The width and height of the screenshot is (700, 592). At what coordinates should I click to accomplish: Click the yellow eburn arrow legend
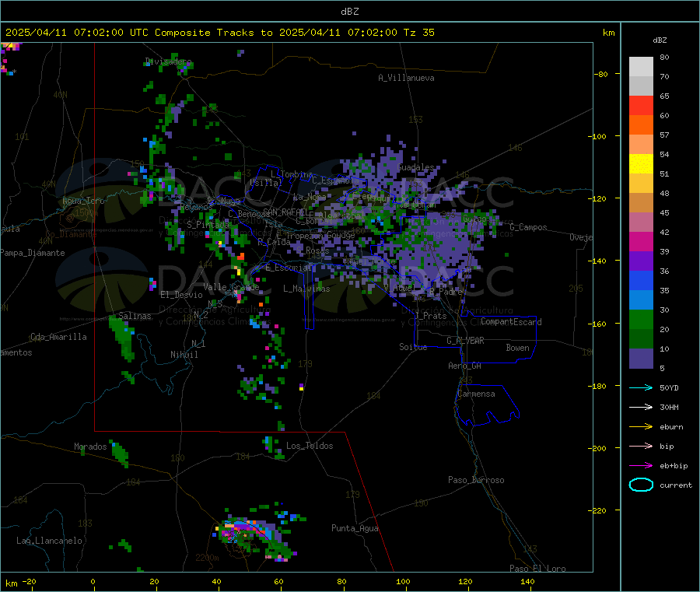[641, 426]
